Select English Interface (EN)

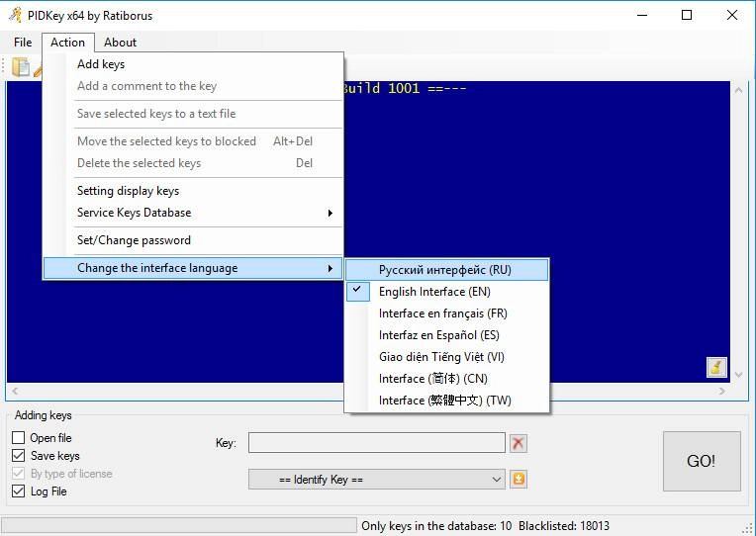click(x=447, y=292)
